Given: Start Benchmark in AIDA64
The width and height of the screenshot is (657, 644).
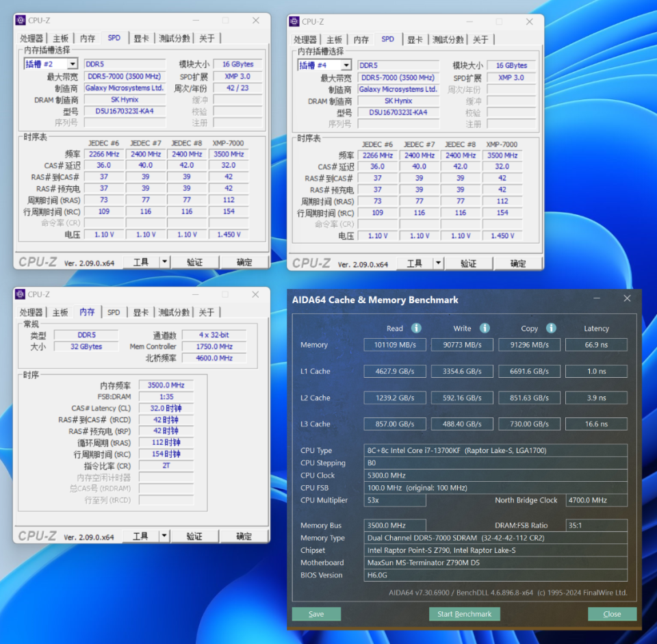Looking at the screenshot, I should click(x=464, y=614).
